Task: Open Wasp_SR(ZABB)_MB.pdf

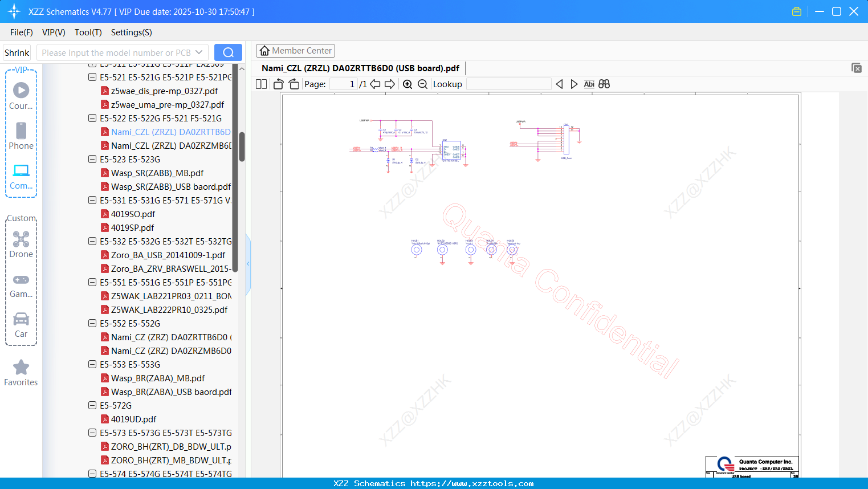Action: point(157,173)
